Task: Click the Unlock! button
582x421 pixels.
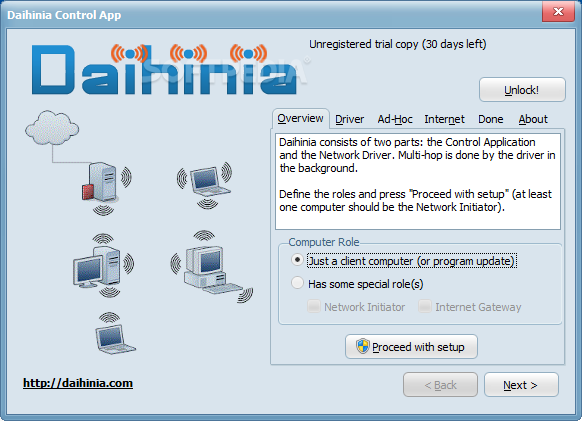Action: [x=522, y=90]
